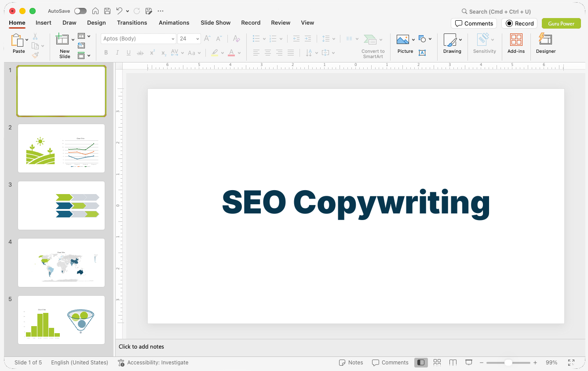The width and height of the screenshot is (588, 371).
Task: Open the quick access more options ellipsis
Action: coord(161,11)
